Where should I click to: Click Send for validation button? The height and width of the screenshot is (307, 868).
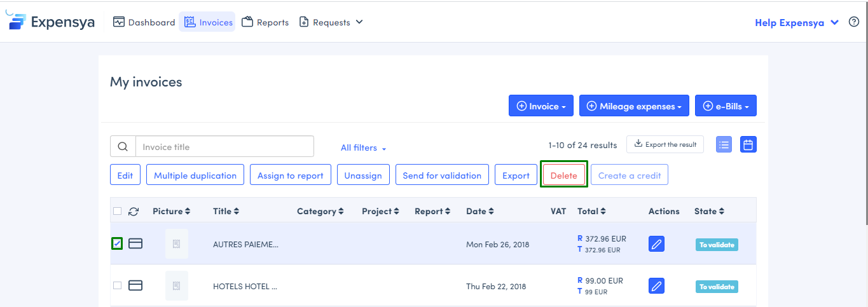(442, 175)
